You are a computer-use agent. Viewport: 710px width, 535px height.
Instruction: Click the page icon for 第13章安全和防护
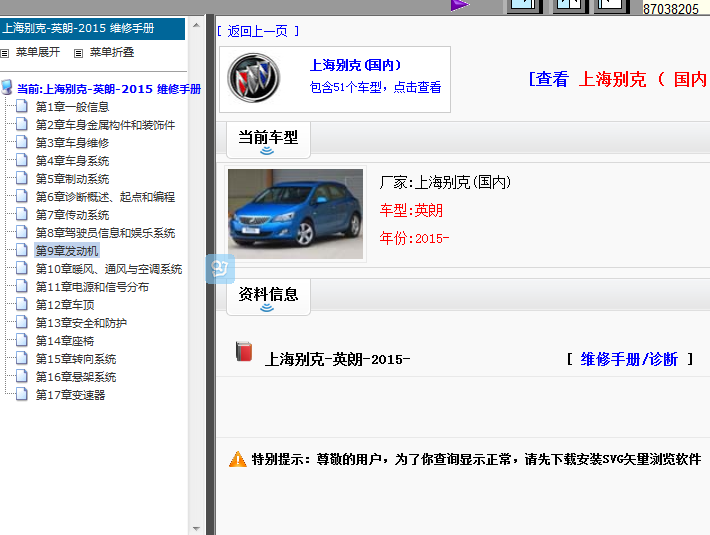pyautogui.click(x=22, y=322)
